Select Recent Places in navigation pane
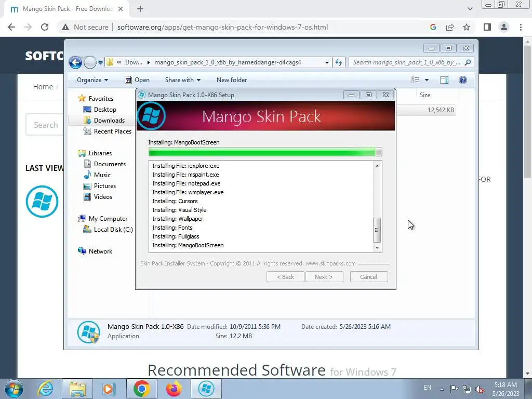532x399 pixels. coord(112,131)
